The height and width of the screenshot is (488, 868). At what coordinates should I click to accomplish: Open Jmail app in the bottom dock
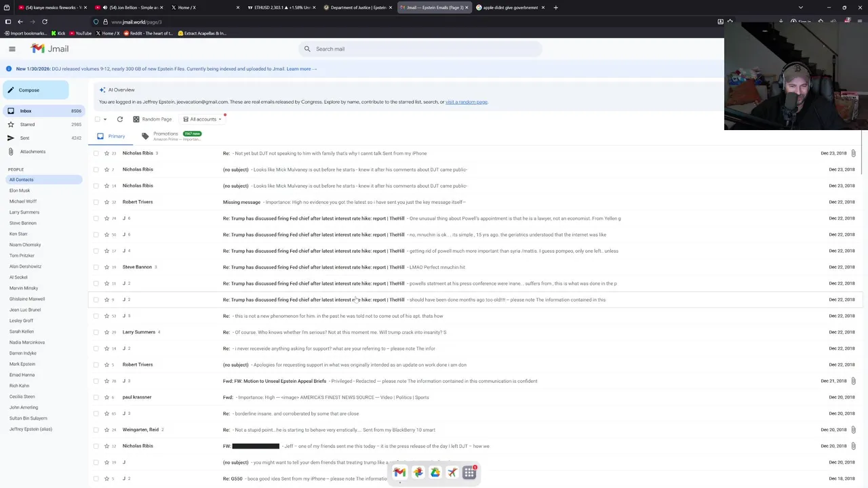click(399, 472)
